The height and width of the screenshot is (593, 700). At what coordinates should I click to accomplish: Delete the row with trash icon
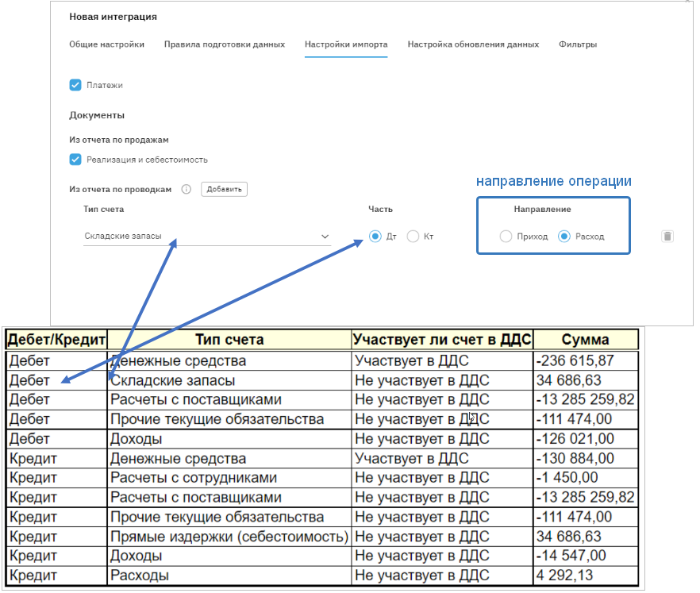click(x=667, y=237)
